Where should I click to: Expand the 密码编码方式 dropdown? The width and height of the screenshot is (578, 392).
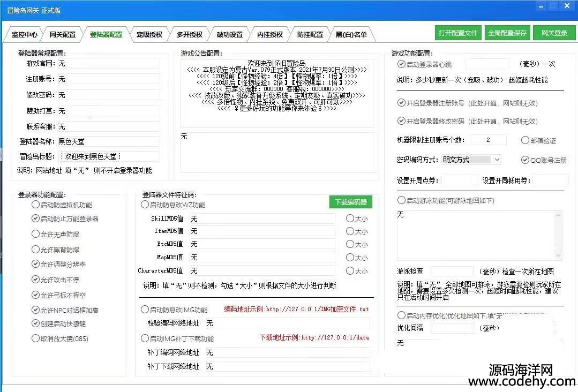(496, 160)
